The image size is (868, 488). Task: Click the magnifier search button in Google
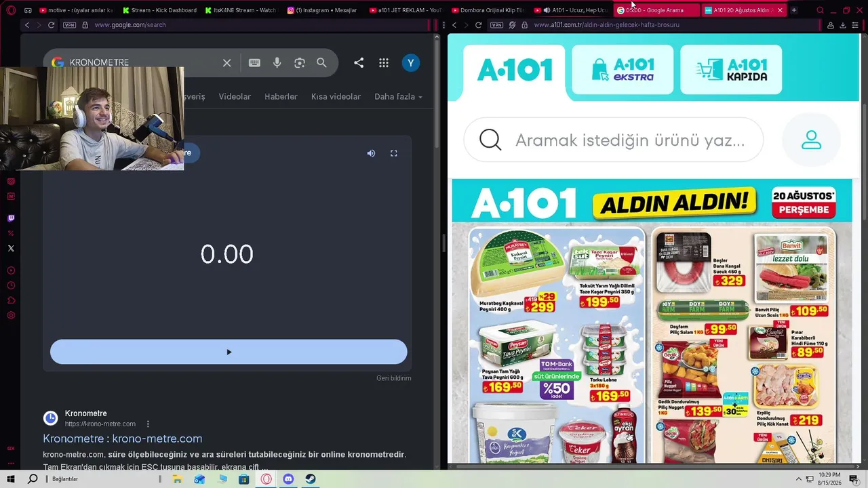[321, 63]
